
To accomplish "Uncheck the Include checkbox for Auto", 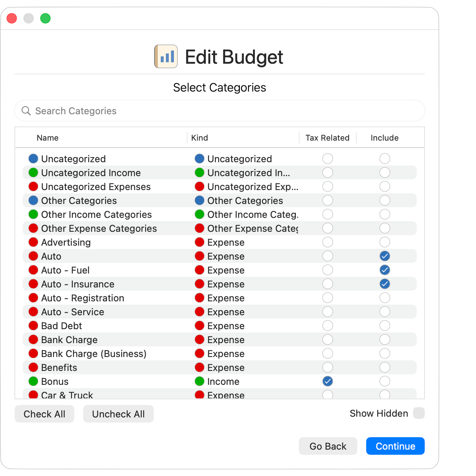I will [x=384, y=256].
